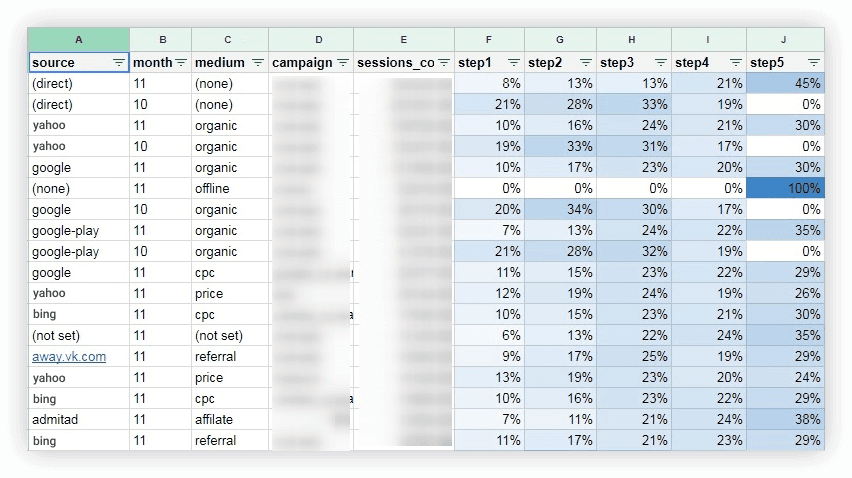Select the 100% cell in step5
The image size is (852, 478).
click(x=785, y=188)
